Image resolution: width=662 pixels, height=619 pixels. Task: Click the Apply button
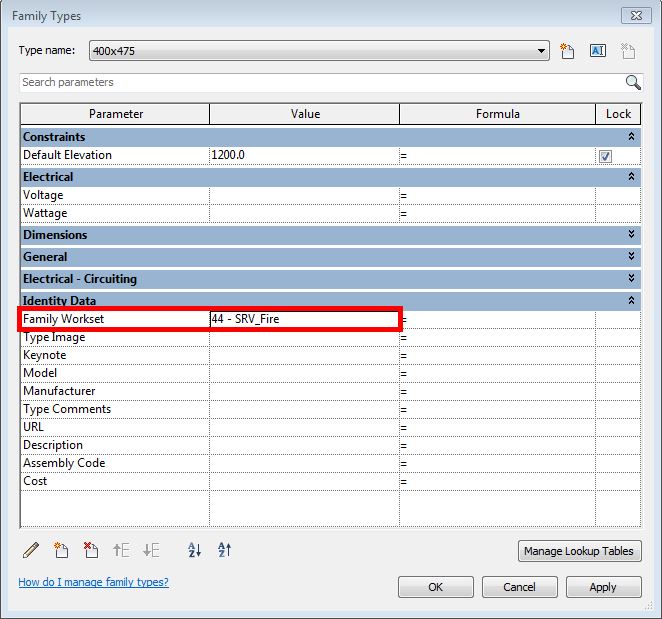coord(604,587)
